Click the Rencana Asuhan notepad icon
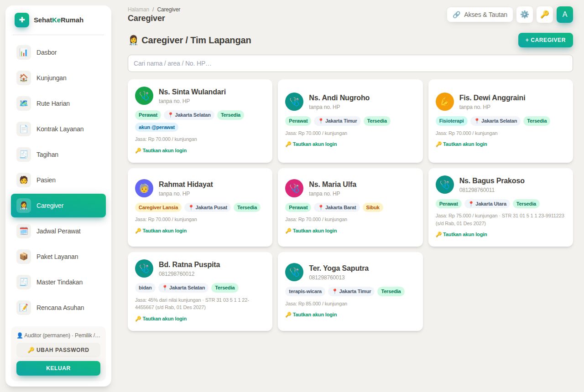Viewport: 584px width, 392px height. [24, 308]
